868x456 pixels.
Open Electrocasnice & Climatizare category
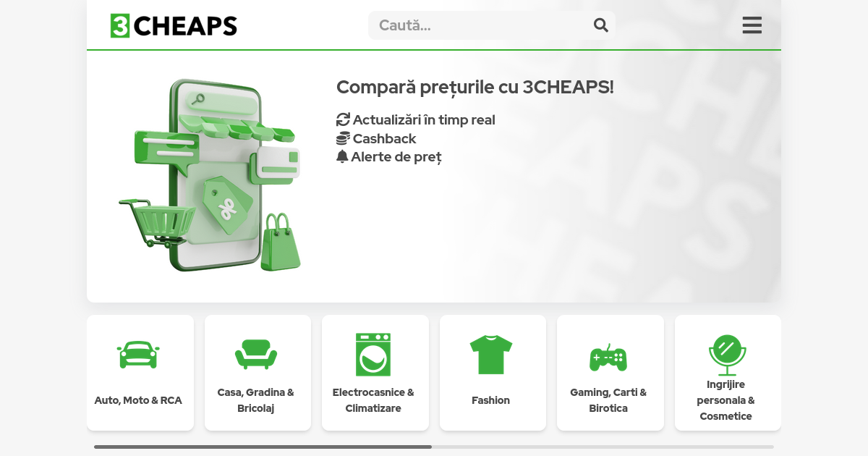(x=373, y=400)
